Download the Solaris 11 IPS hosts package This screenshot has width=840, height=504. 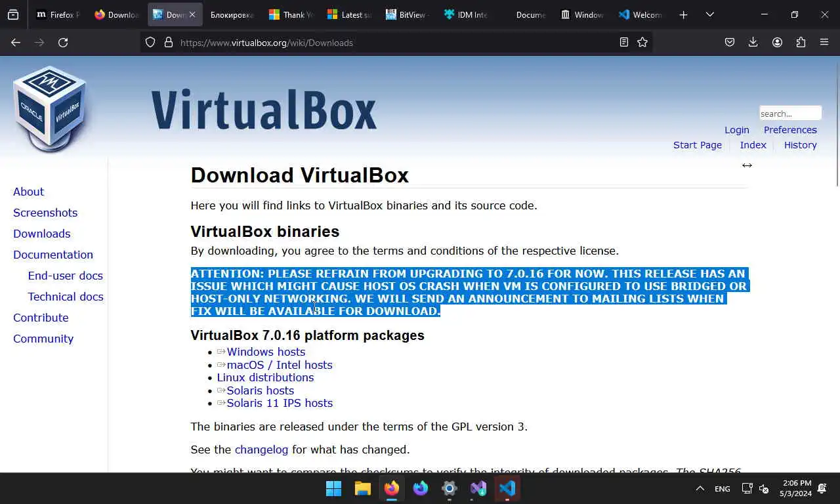tap(280, 403)
